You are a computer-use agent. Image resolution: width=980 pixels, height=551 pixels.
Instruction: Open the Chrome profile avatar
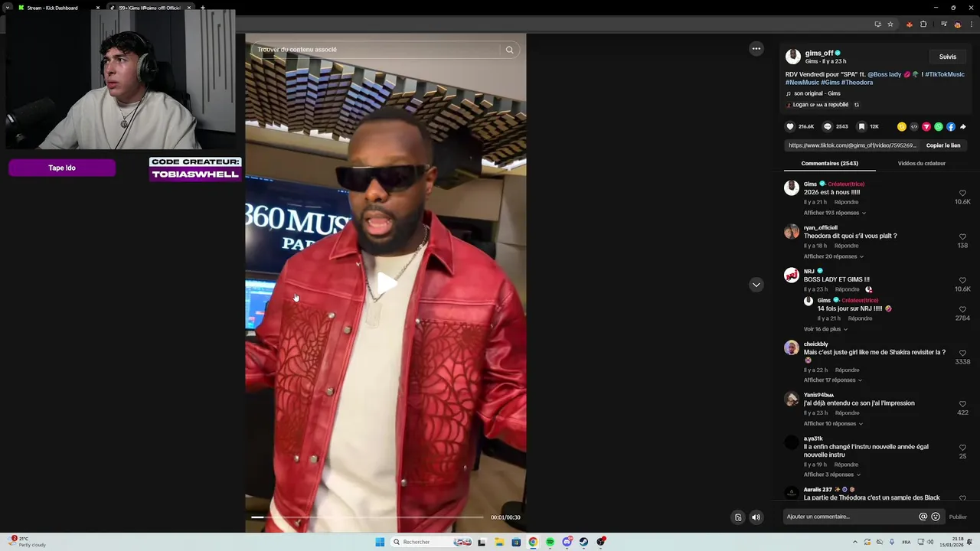957,24
